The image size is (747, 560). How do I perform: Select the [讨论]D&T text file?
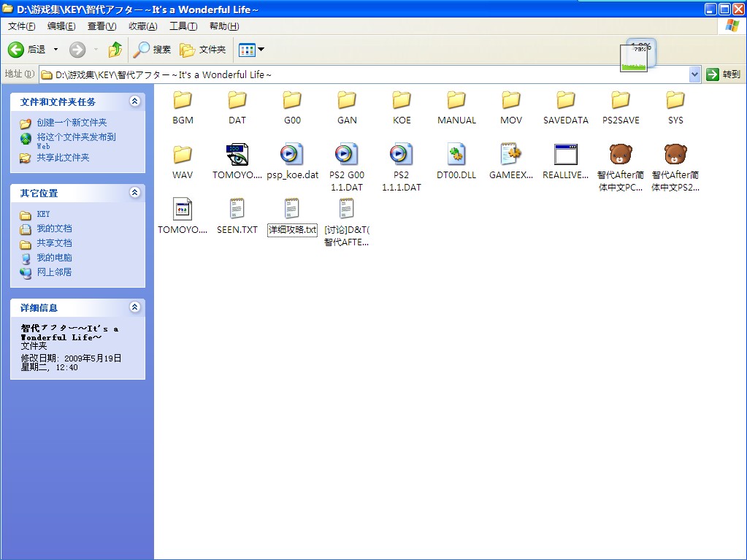point(347,223)
